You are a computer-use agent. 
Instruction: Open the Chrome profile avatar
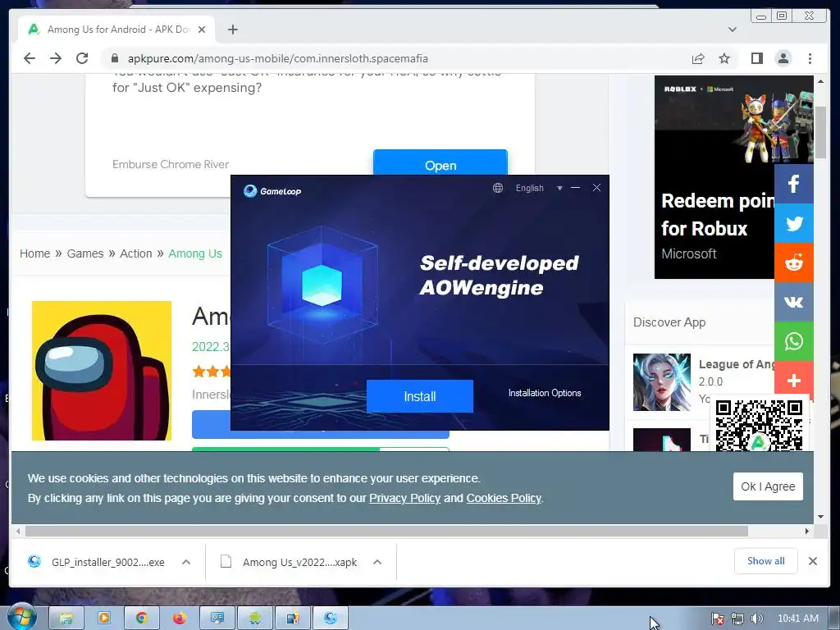click(x=783, y=58)
